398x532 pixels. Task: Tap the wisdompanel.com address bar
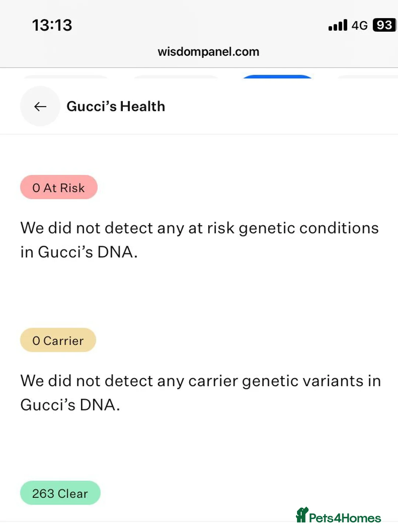[x=208, y=52]
